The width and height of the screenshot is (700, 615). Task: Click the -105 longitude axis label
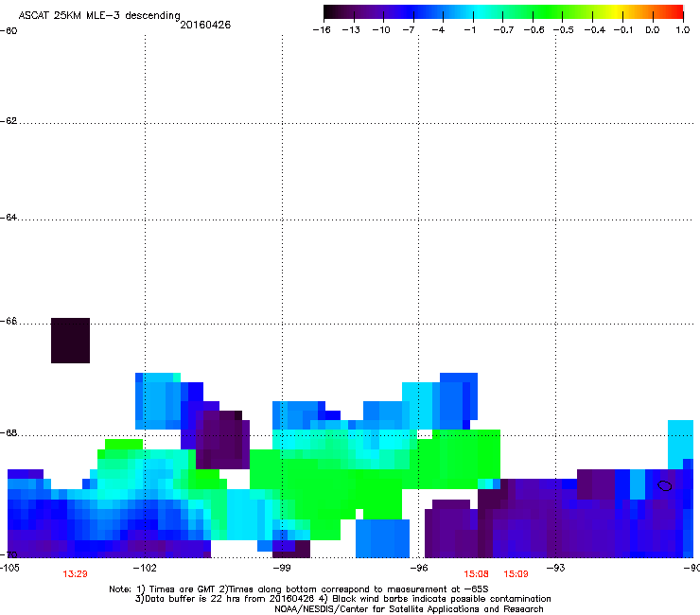[x=9, y=568]
